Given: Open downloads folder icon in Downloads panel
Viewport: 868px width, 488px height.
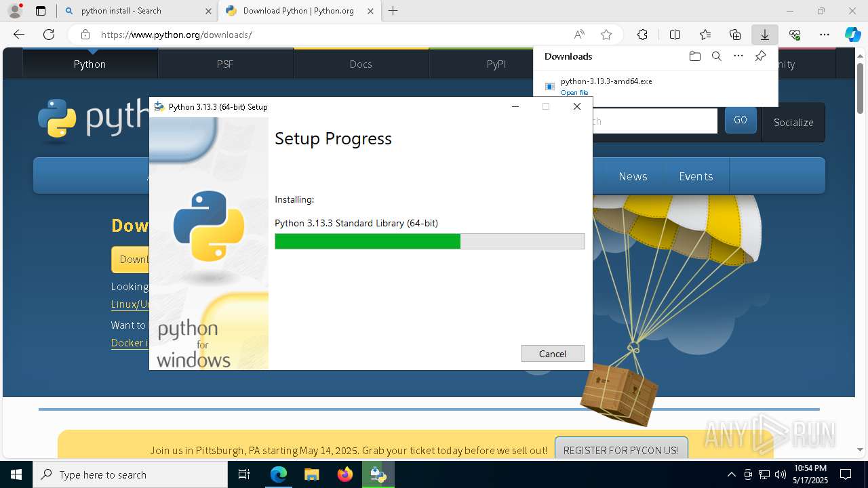Looking at the screenshot, I should tap(694, 56).
